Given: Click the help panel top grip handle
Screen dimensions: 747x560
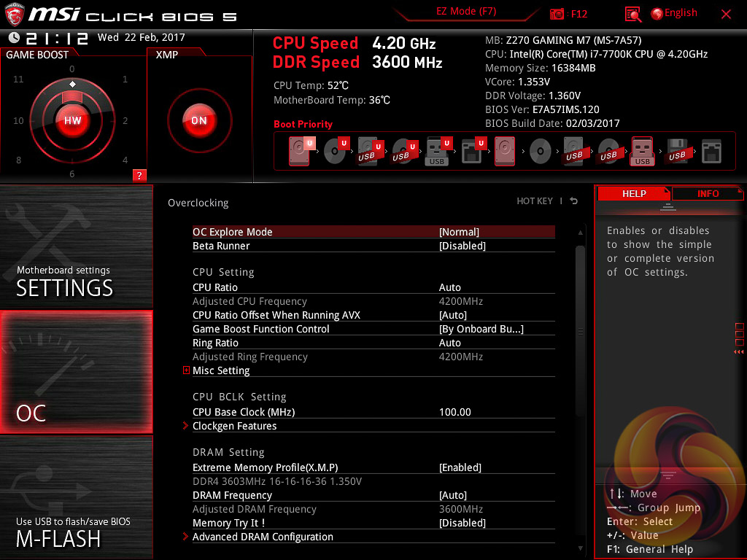Looking at the screenshot, I should (668, 206).
